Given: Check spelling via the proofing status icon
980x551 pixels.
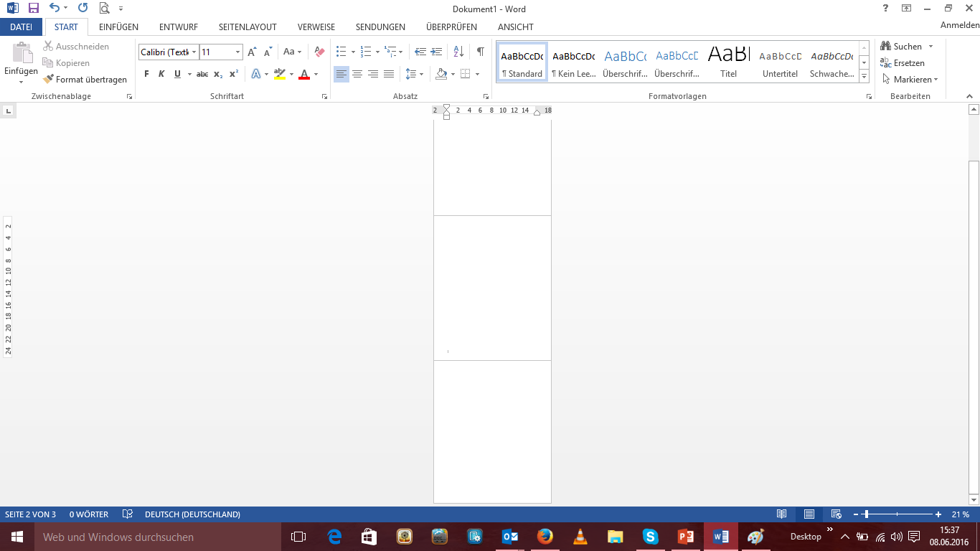Looking at the screenshot, I should point(127,514).
